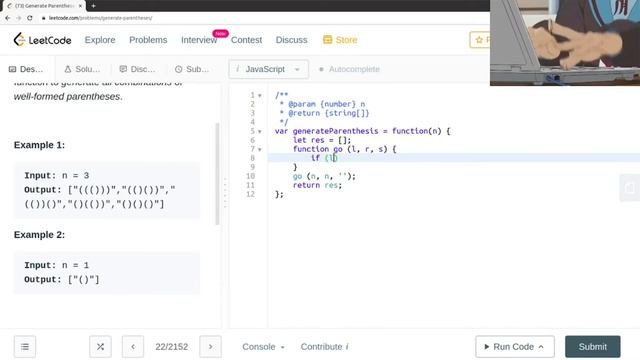This screenshot has width=640, height=360.
Task: Switch to the Discuss tab below navbar
Action: tap(137, 69)
